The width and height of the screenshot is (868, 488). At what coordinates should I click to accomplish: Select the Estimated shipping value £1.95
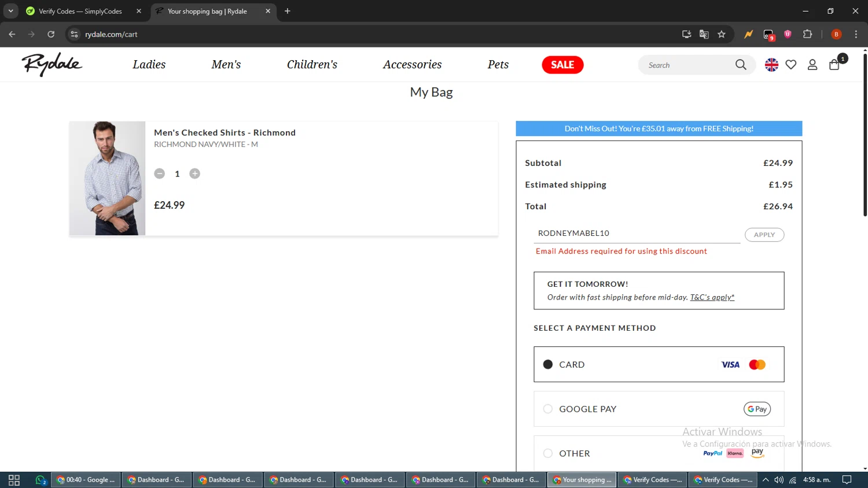point(781,184)
